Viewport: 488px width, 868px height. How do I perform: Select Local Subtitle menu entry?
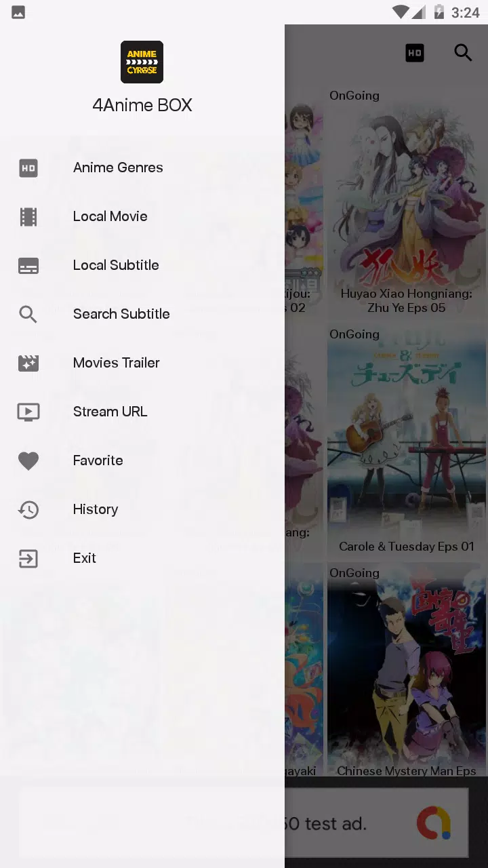142,265
